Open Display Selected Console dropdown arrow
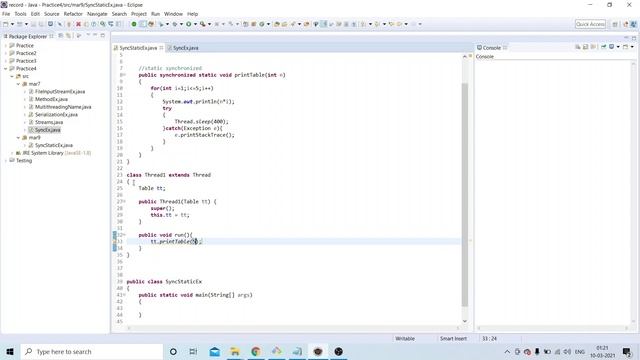This screenshot has height=360, width=640. pyautogui.click(x=618, y=47)
